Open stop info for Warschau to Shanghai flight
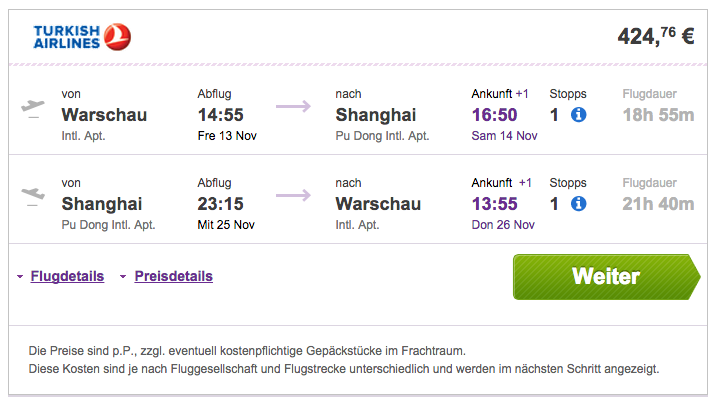Image resolution: width=716 pixels, height=407 pixels. click(579, 115)
